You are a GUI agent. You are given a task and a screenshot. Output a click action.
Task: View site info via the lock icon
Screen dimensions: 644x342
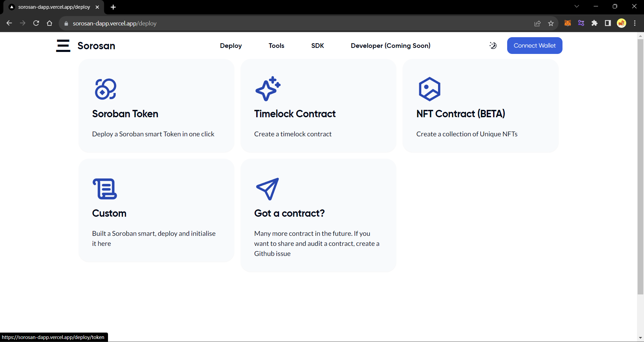tap(66, 23)
